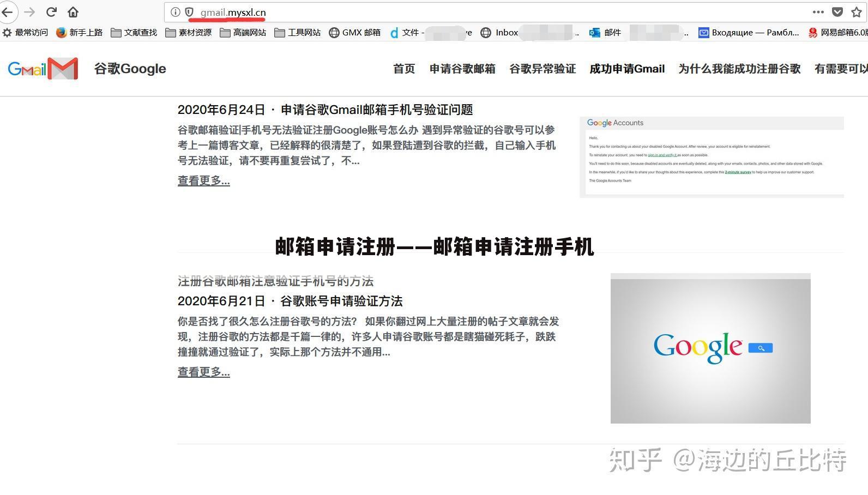
Task: Bookmark this page with star icon
Action: [856, 12]
